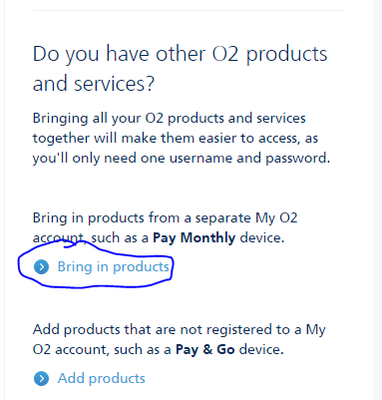Screen dimensions: 382x400
Task: Click "My O2" in the Pay Monthly sentence
Action: 276,219
